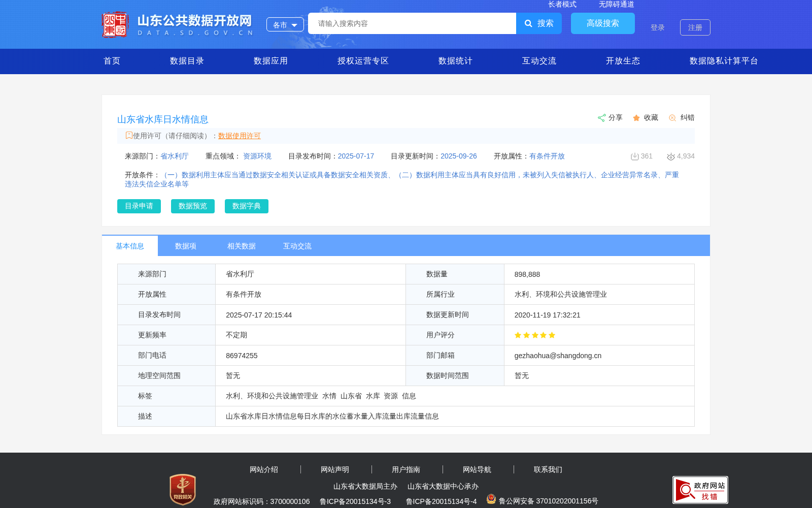Click the five-star user rating
This screenshot has width=812, height=508.
point(535,335)
